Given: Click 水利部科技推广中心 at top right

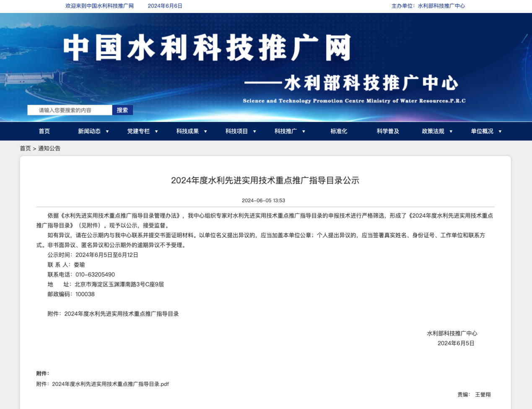Looking at the screenshot, I should tap(441, 6).
